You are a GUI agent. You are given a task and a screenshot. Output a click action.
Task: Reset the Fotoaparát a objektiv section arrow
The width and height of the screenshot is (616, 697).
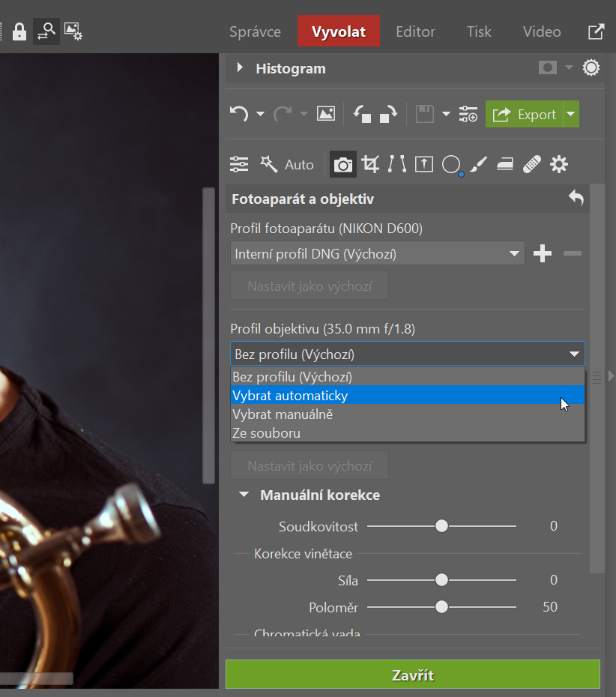click(x=576, y=198)
